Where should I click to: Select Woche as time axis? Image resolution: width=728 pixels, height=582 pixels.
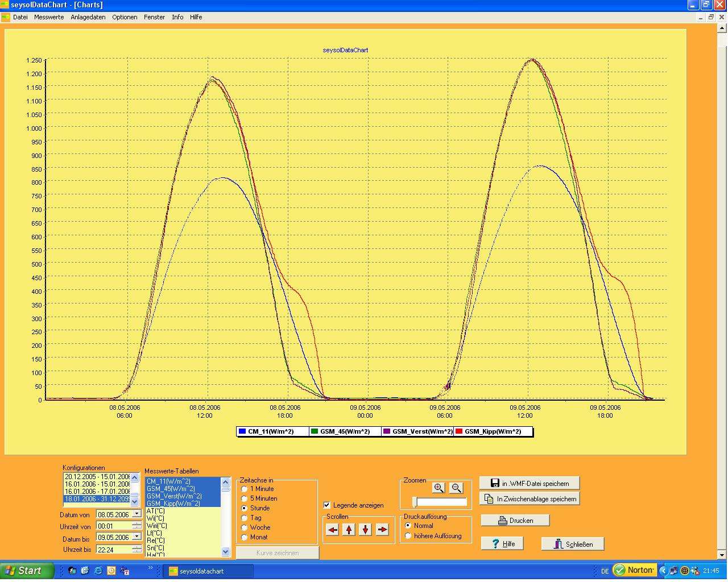pyautogui.click(x=245, y=527)
